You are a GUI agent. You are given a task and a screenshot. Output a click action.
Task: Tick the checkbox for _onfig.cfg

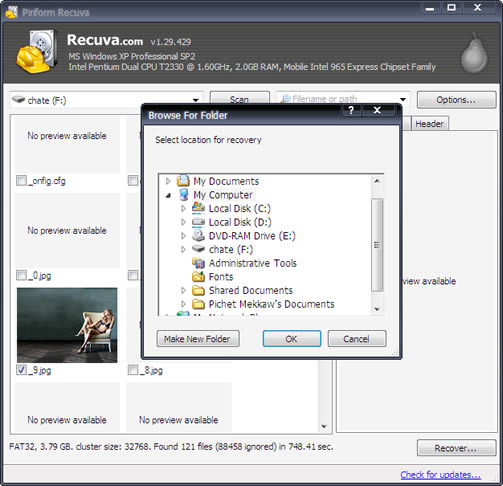point(21,181)
